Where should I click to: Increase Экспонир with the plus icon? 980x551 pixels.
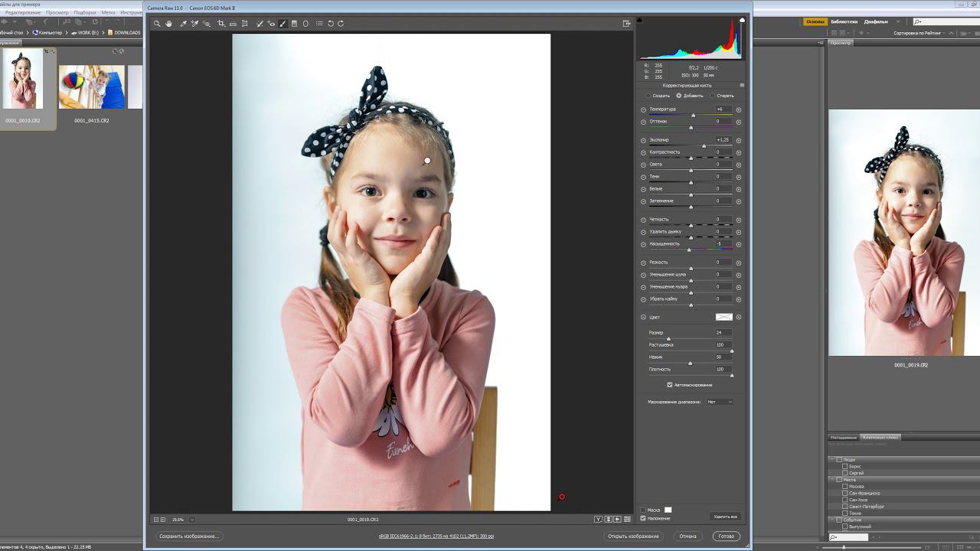tap(739, 140)
